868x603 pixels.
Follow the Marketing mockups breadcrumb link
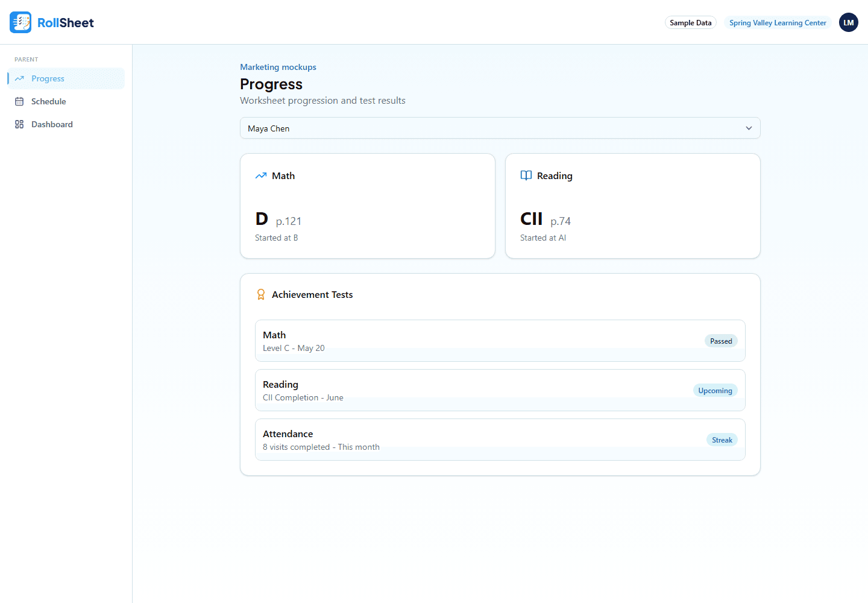(278, 67)
